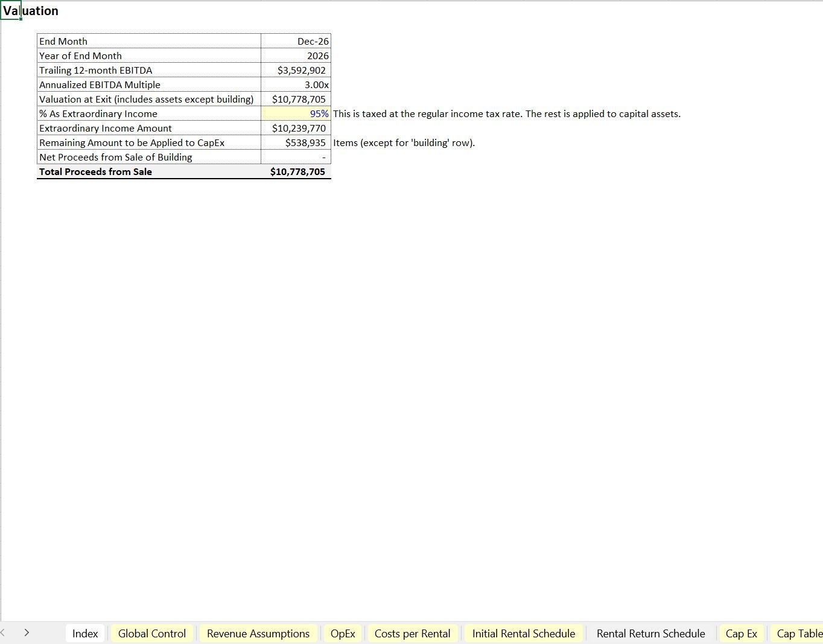Switch to the Index sheet tab

coord(84,633)
